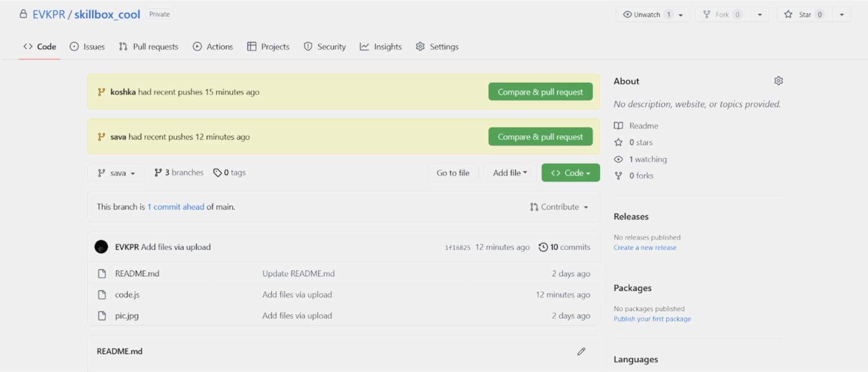Go to the Actions tab
This screenshot has height=372, width=868.
(213, 47)
